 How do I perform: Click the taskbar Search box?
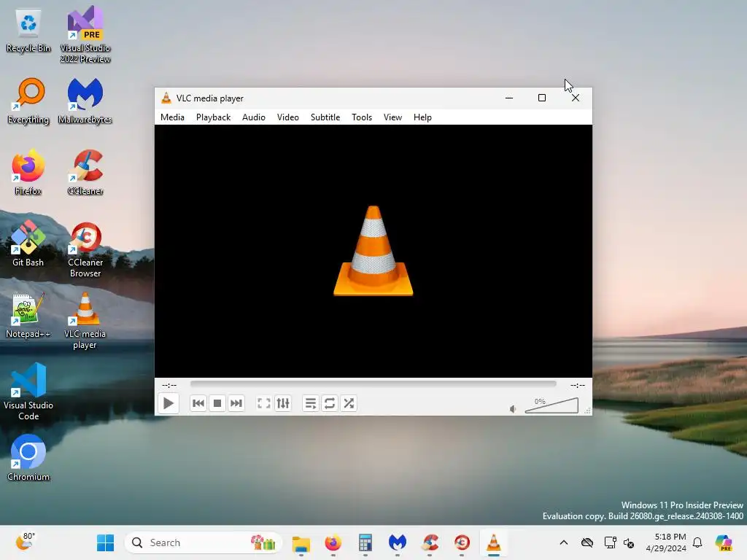(x=204, y=542)
